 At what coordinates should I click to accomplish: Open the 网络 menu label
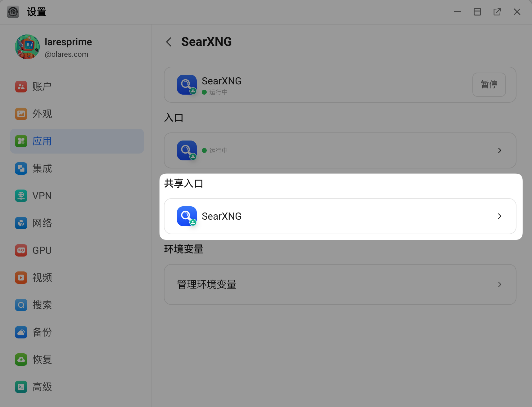[x=42, y=223]
